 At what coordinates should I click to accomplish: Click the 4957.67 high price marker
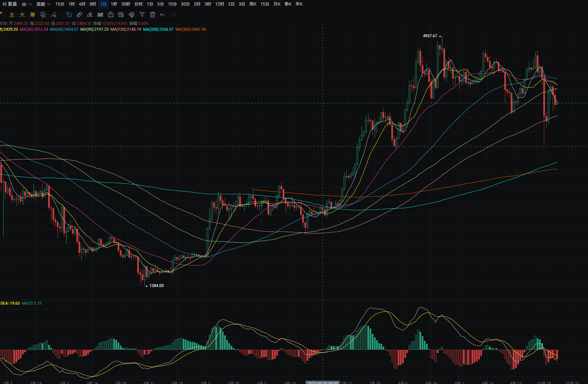click(430, 36)
